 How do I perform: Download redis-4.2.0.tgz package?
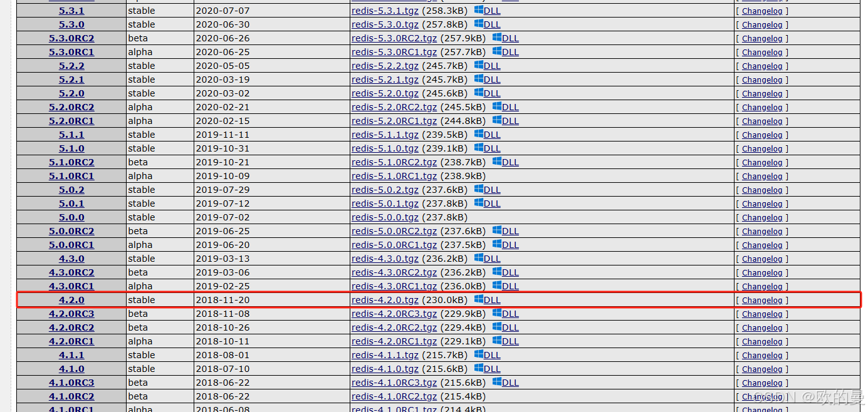(x=385, y=300)
